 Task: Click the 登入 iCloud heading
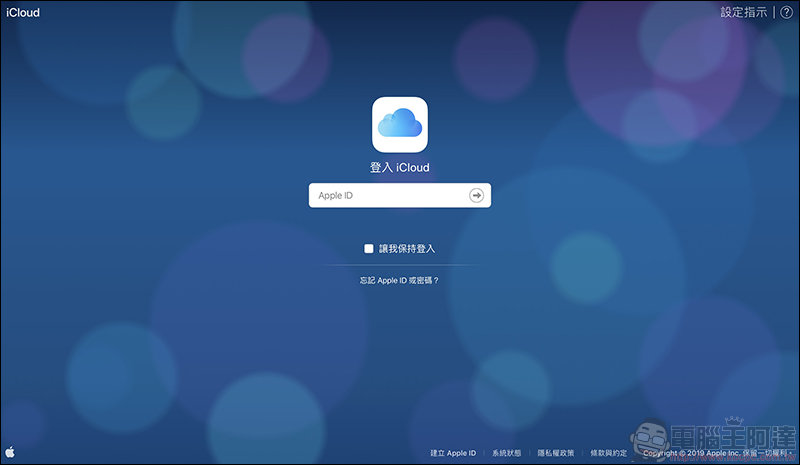pyautogui.click(x=399, y=167)
